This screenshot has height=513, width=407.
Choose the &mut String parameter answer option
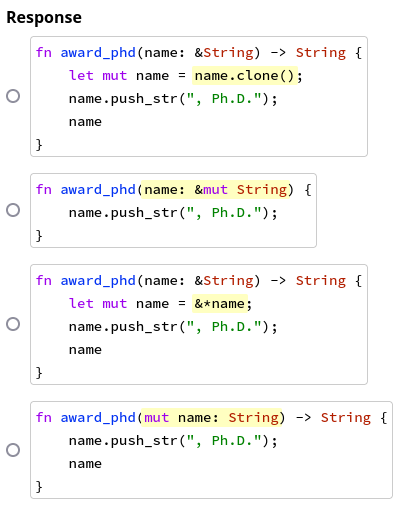[x=13, y=210]
